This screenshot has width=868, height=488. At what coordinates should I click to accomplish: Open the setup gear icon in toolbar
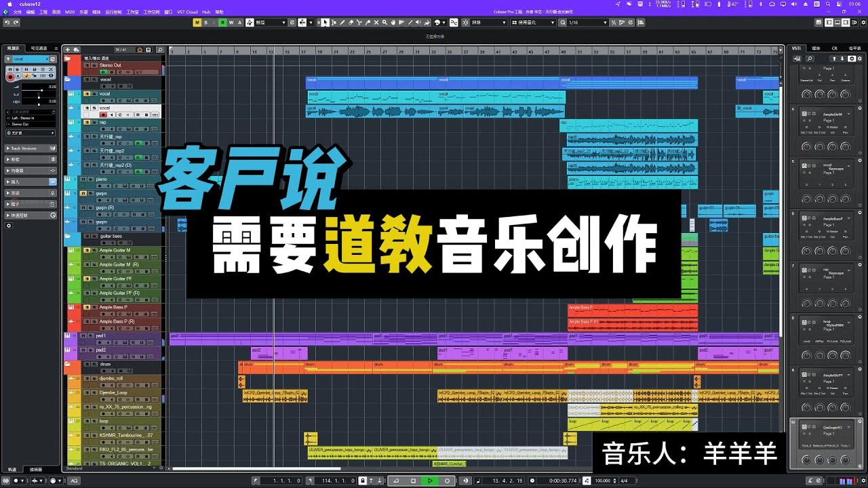(863, 22)
